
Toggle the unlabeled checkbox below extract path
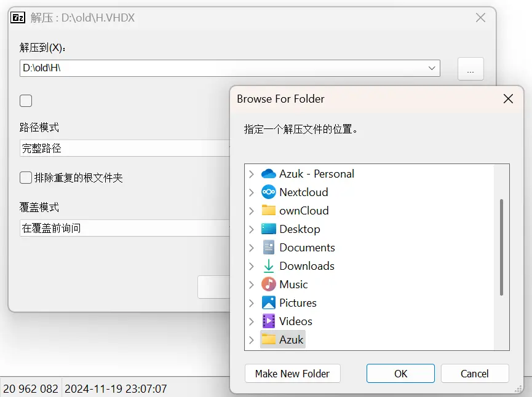pos(26,101)
